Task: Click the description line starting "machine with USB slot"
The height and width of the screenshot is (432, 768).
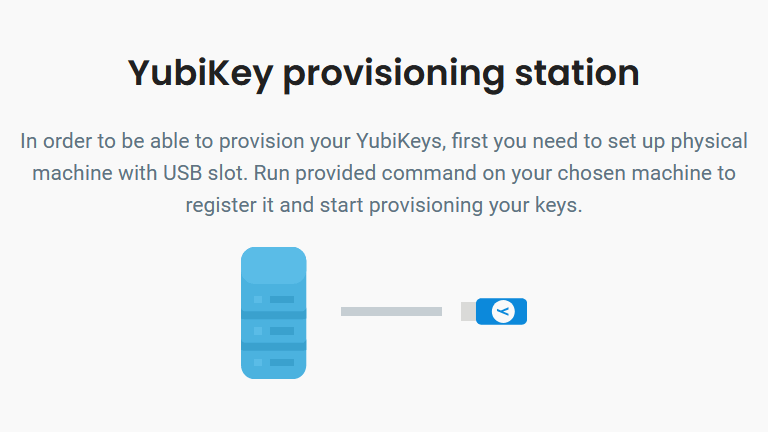Action: pyautogui.click(x=384, y=173)
